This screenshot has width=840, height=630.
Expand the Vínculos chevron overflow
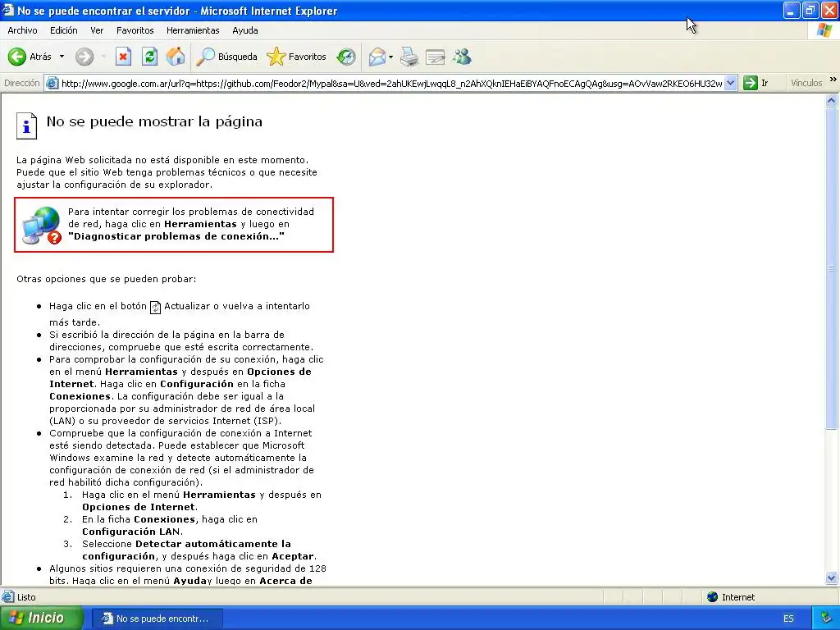coord(833,80)
